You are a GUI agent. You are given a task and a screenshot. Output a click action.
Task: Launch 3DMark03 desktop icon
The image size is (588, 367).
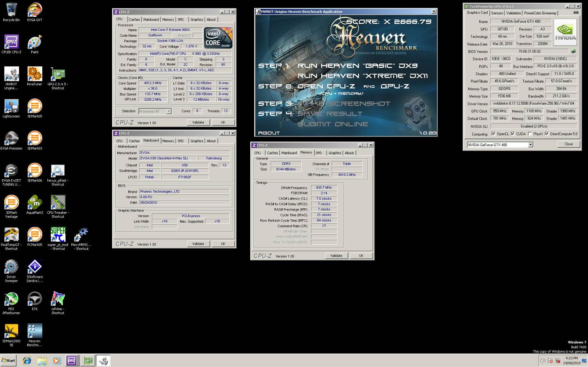35,140
